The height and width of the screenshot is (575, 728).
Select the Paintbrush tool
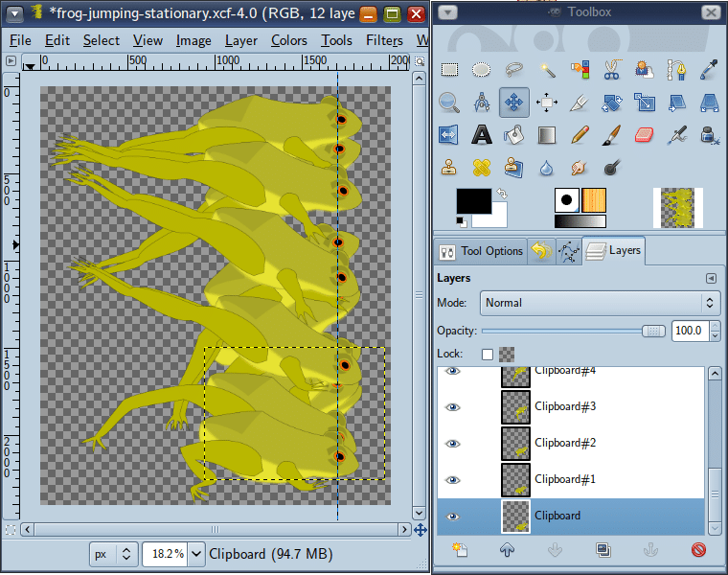(x=612, y=135)
